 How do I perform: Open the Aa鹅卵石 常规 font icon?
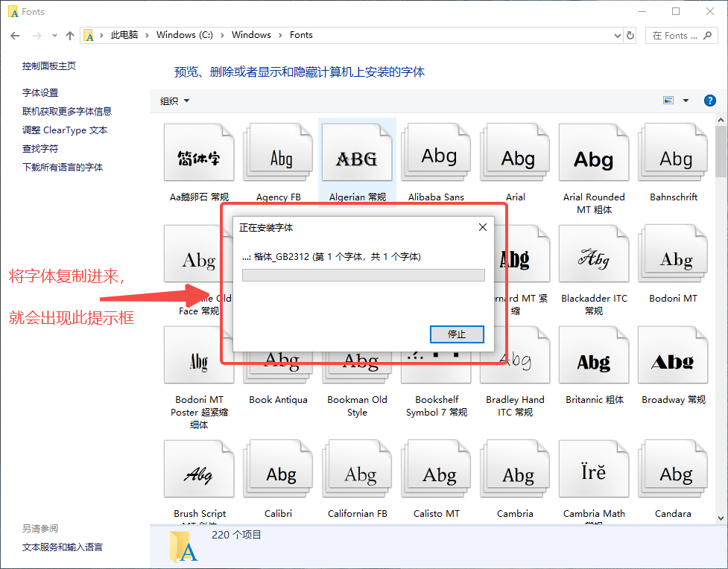point(199,153)
